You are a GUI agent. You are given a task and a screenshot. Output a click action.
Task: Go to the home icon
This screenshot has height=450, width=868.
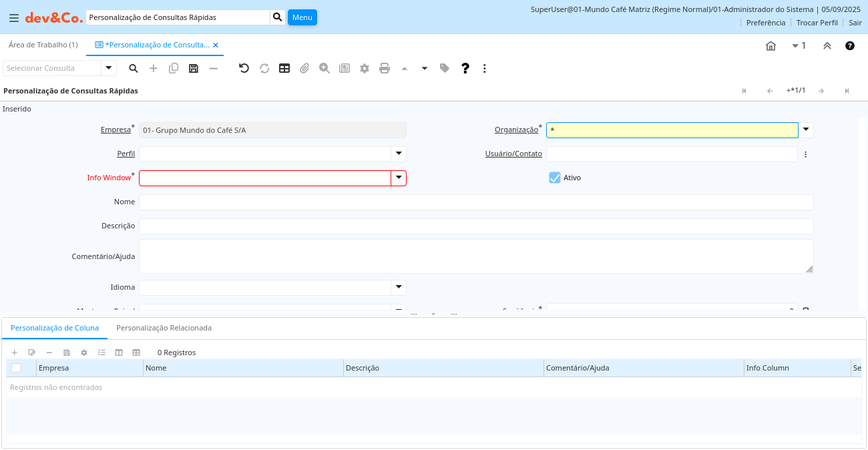tap(771, 45)
